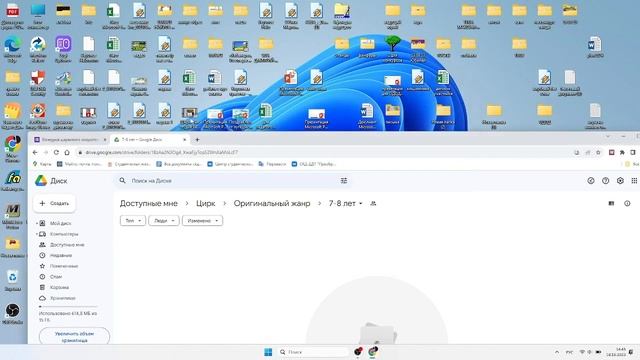Screen dimensions: 640x360
Task: Open the taskbar Wi-Fi network icon
Action: (x=582, y=352)
